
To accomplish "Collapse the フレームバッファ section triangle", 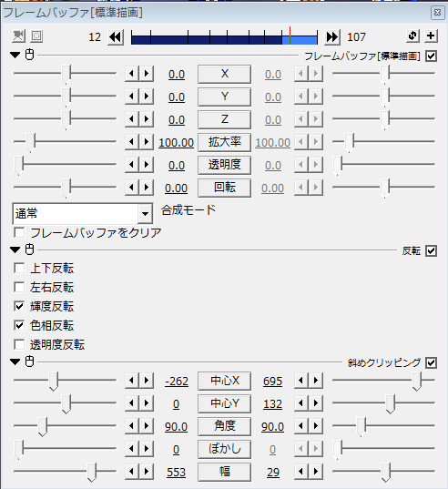I will click(x=15, y=56).
